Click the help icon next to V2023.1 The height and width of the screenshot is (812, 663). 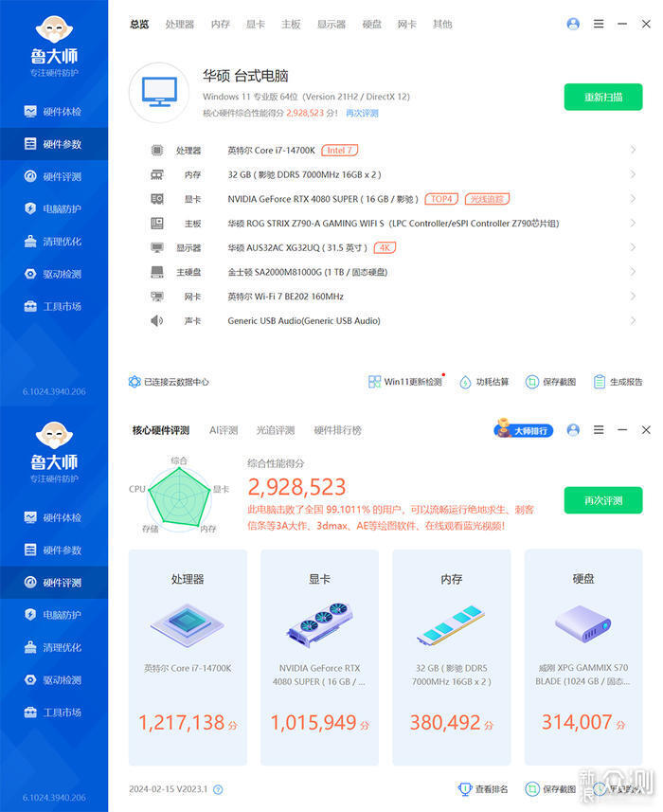[x=218, y=789]
